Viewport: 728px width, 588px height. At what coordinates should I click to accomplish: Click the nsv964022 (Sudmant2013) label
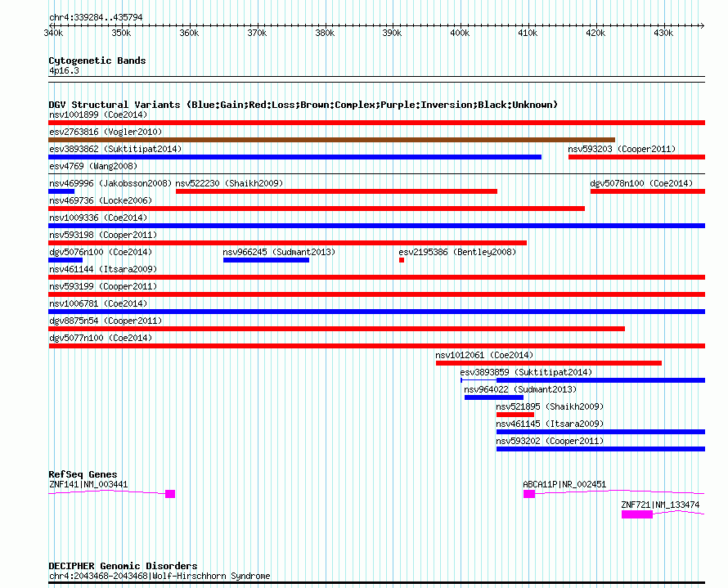520,389
